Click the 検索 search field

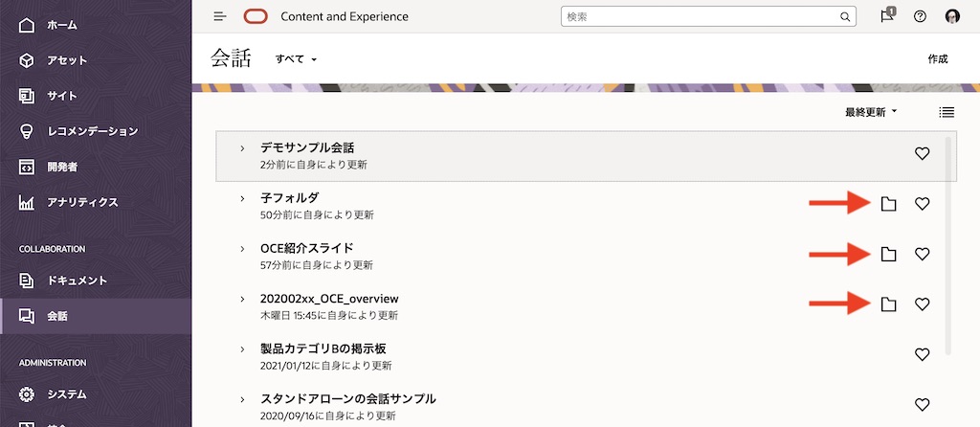pyautogui.click(x=701, y=16)
